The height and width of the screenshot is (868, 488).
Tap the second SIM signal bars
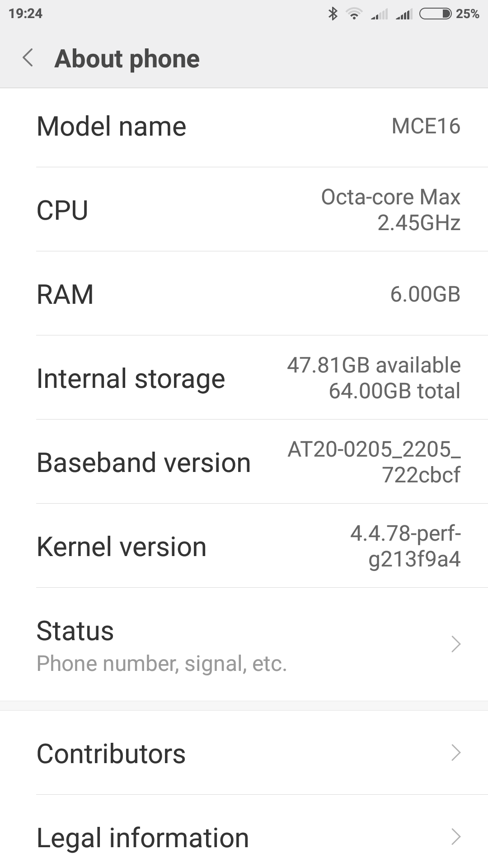[404, 14]
